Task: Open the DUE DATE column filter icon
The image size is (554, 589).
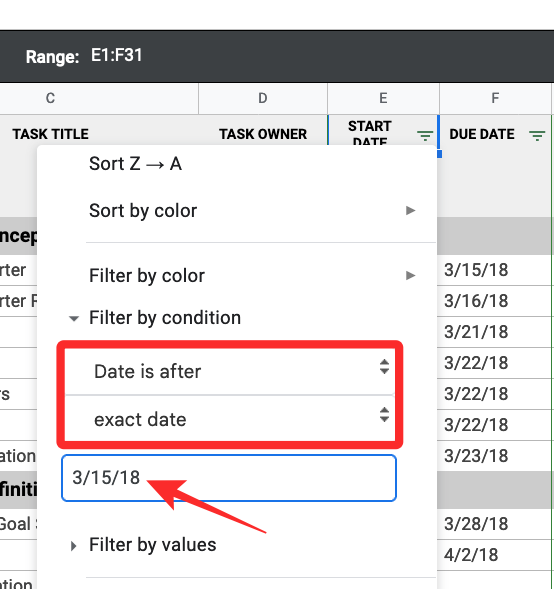Action: [x=537, y=135]
